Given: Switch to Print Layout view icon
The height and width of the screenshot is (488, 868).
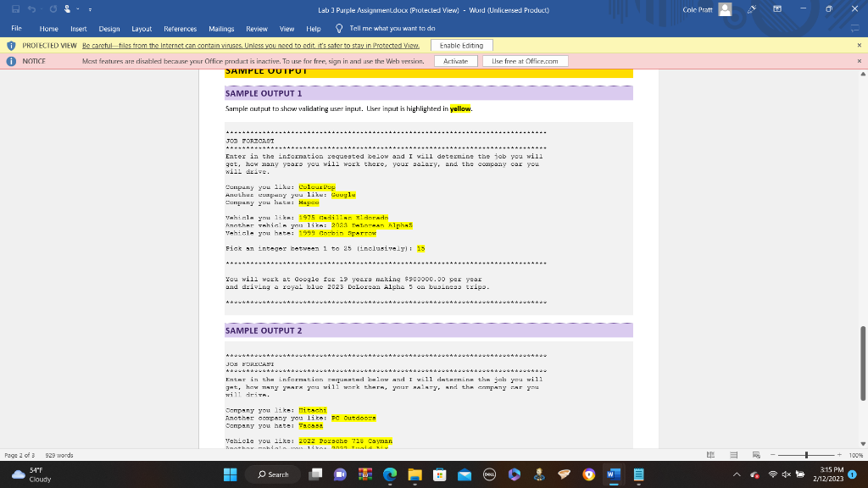Looking at the screenshot, I should (733, 455).
